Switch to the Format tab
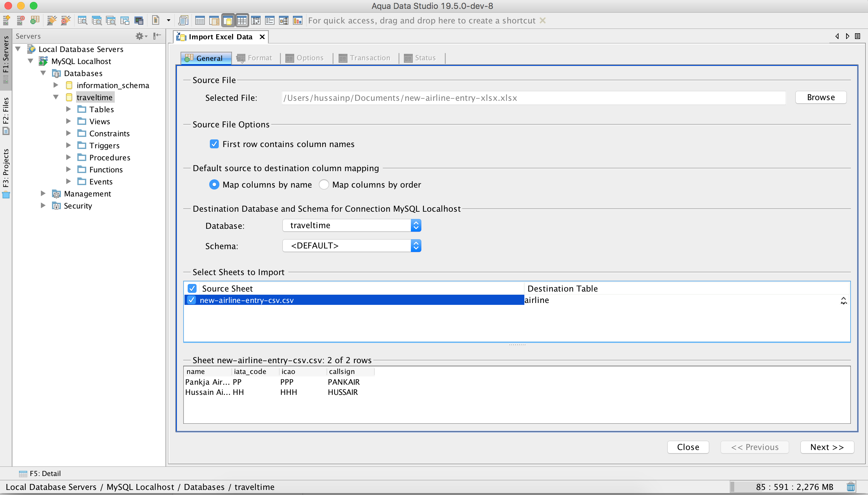Screen dimensions: 868x495 coord(255,58)
